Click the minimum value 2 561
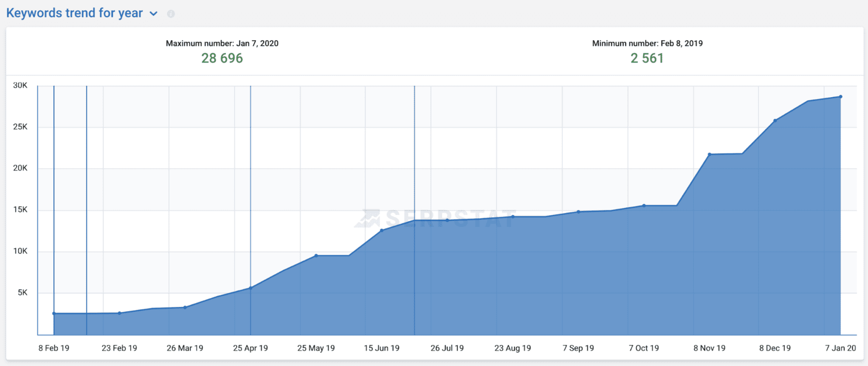 647,58
